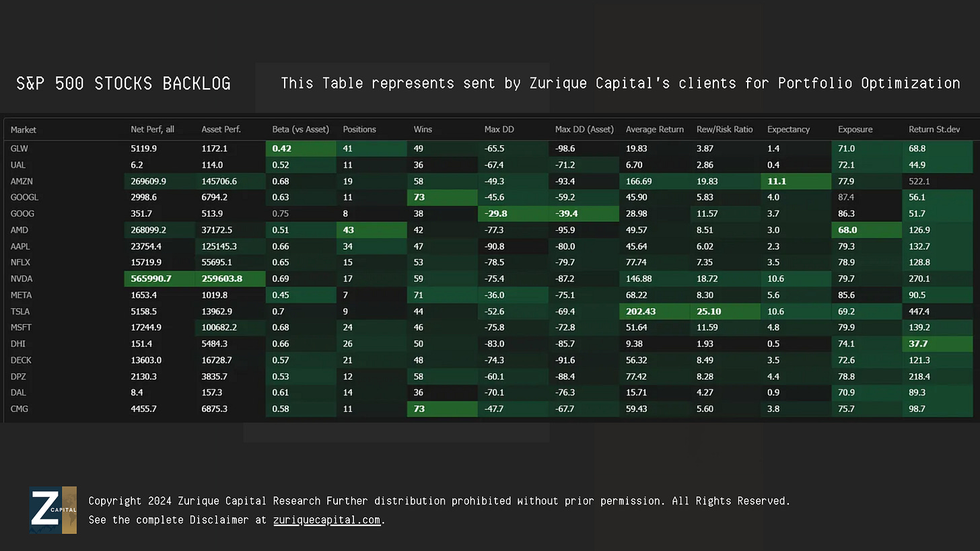The image size is (980, 551).
Task: Click NFLX average return 77.74
Action: click(636, 262)
